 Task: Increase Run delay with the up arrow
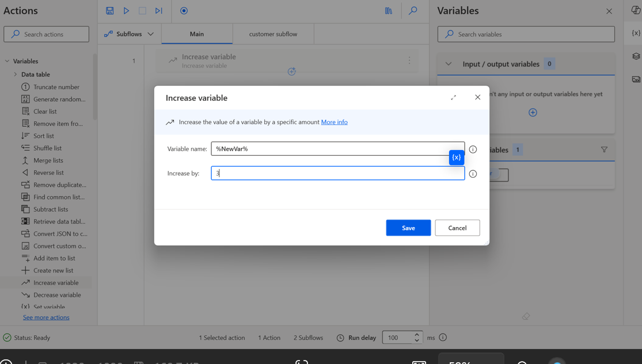pos(417,334)
